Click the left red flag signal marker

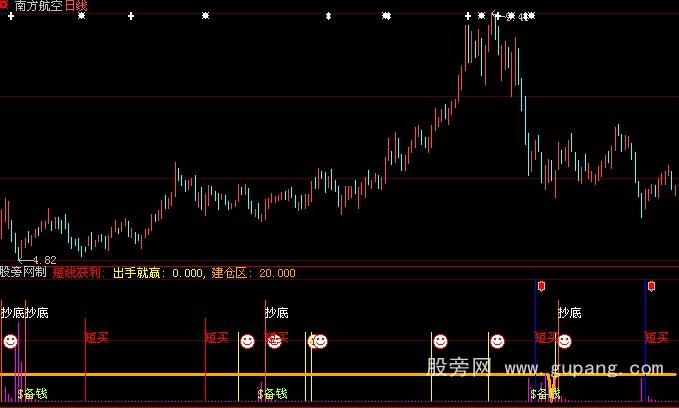[541, 286]
